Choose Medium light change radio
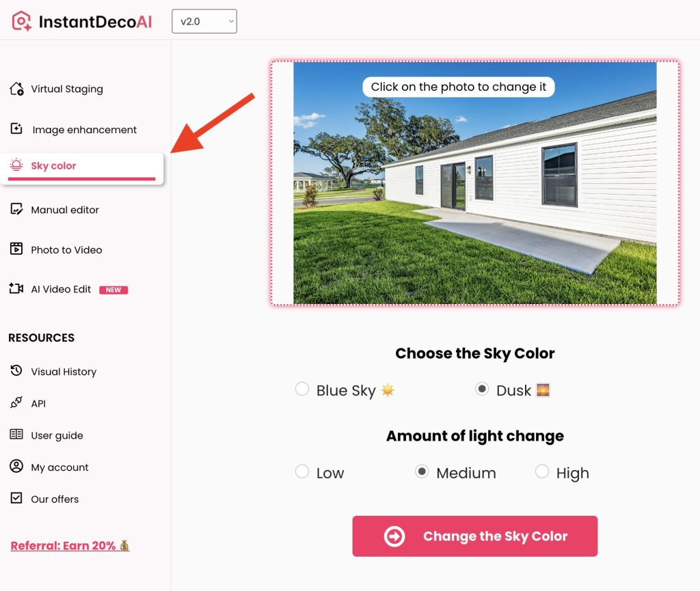The image size is (700, 591). coord(422,471)
